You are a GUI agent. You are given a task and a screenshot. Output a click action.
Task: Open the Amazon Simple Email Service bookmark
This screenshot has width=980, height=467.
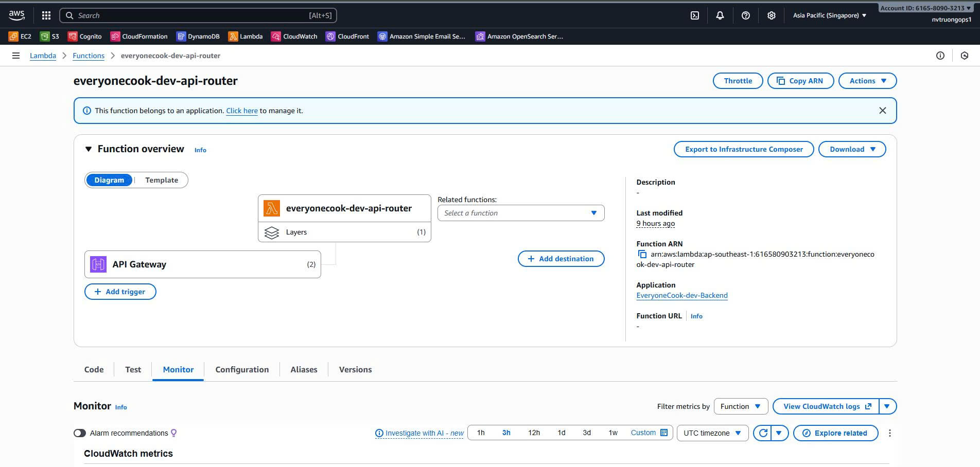(x=422, y=37)
